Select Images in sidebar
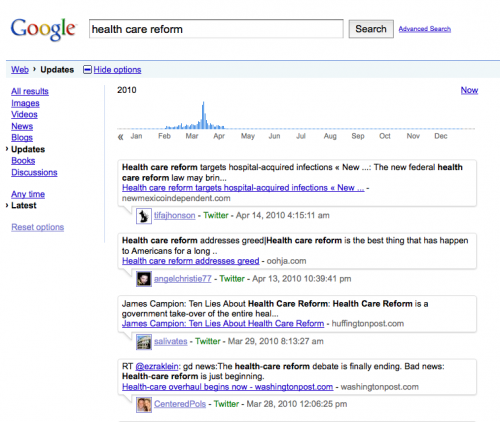Viewport: 500px width, 422px height. coord(25,103)
